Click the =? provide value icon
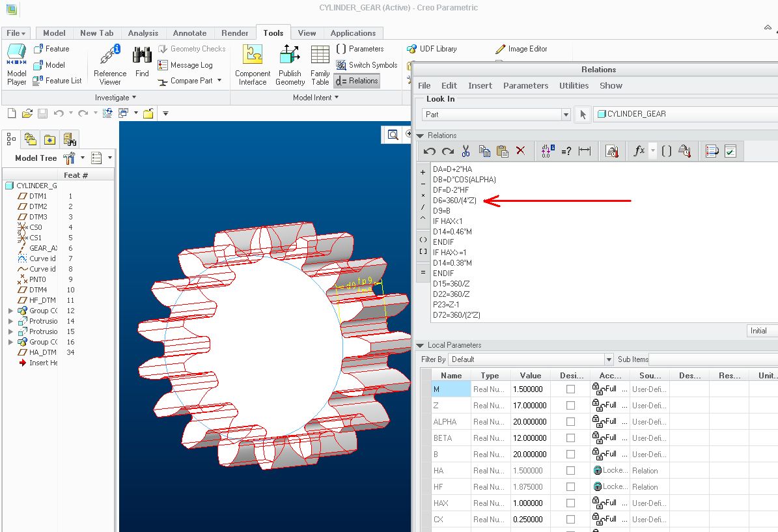778x532 pixels. tap(566, 151)
